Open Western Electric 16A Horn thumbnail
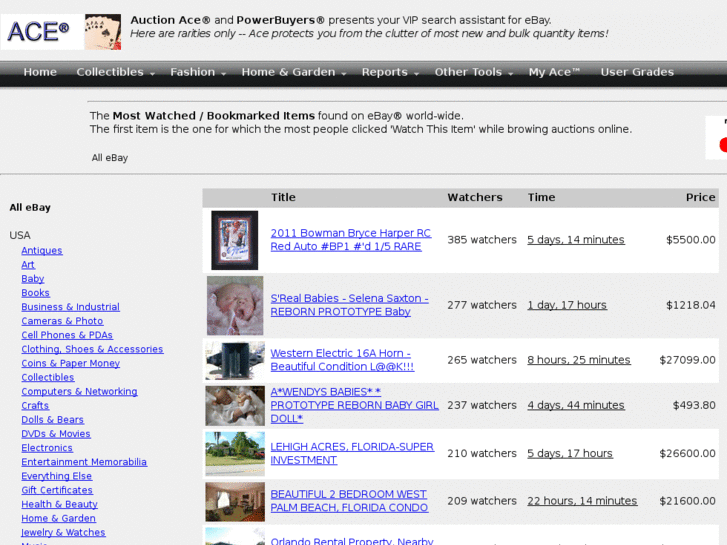This screenshot has width=727, height=545. point(235,360)
